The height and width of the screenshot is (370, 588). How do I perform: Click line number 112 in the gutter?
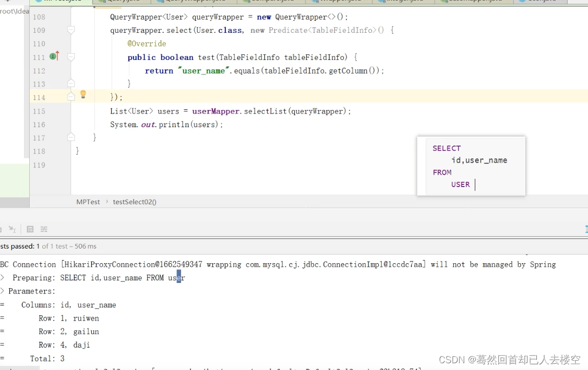click(39, 71)
